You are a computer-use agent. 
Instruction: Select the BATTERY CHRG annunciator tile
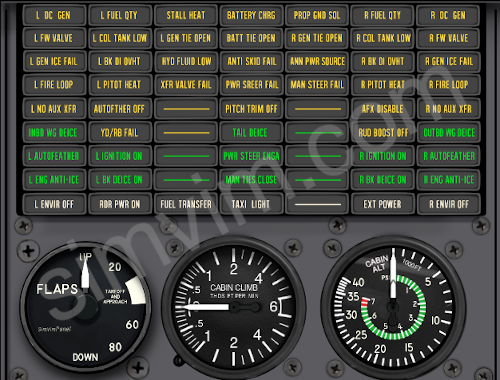pos(251,15)
